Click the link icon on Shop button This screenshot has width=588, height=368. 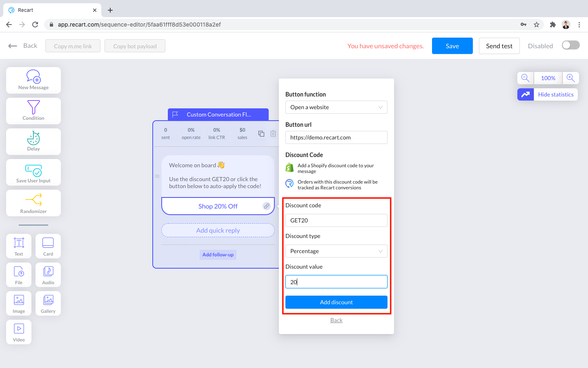(x=267, y=206)
